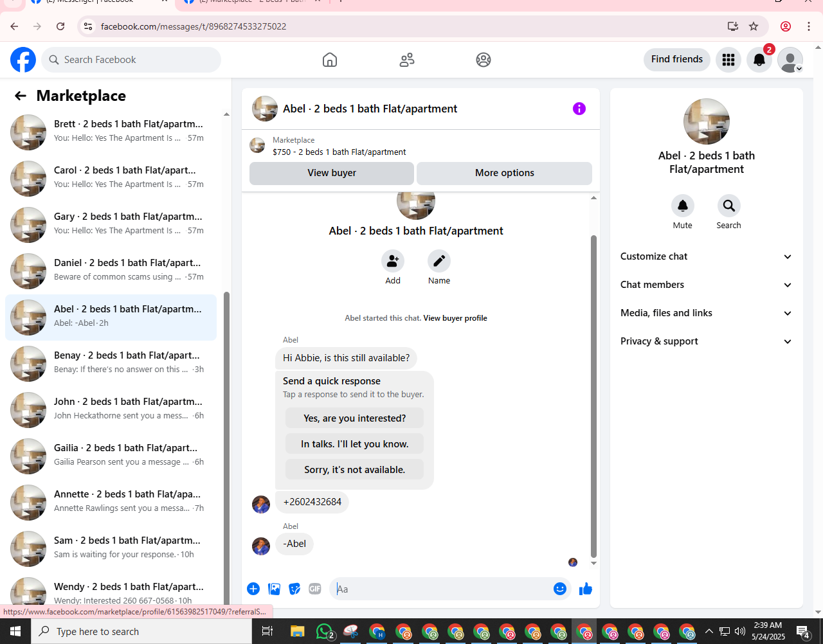Screen dimensions: 823x644
Task: Click the Search Facebook field
Action: click(x=131, y=60)
